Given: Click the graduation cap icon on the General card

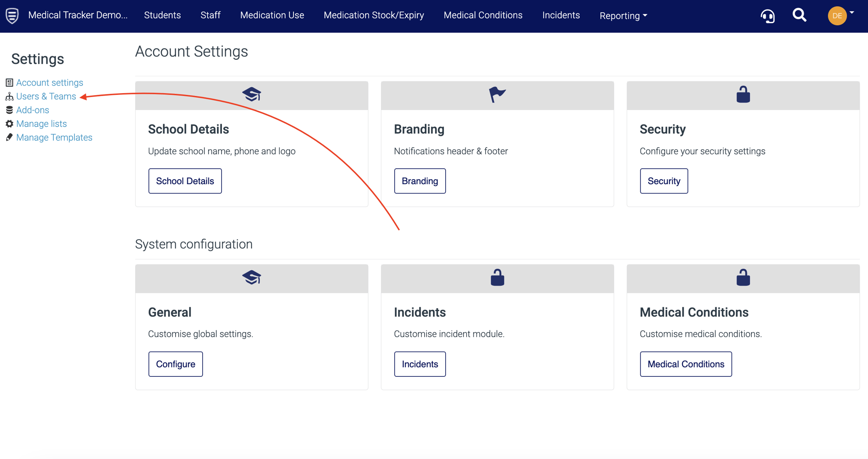Looking at the screenshot, I should [x=251, y=277].
